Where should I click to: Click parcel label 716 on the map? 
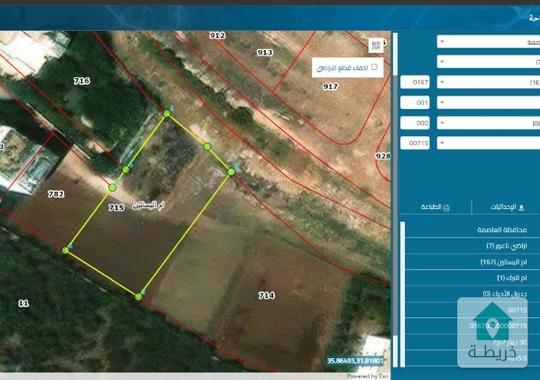pyautogui.click(x=82, y=81)
